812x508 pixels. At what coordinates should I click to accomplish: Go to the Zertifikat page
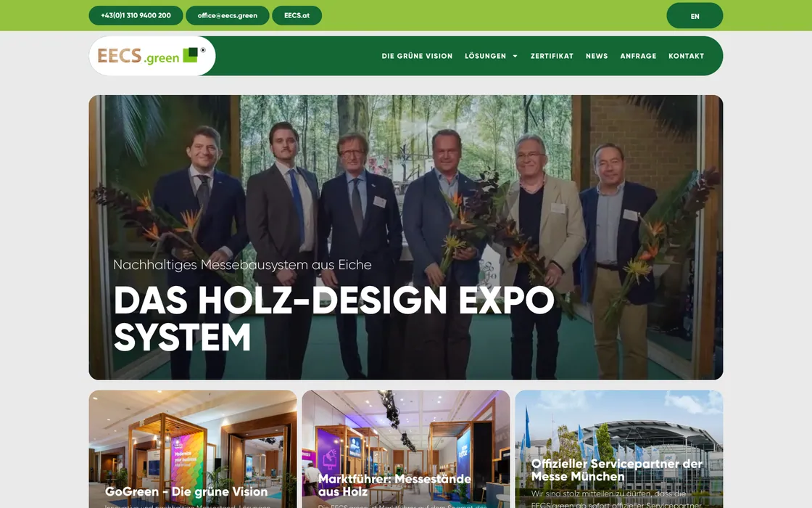tap(552, 56)
